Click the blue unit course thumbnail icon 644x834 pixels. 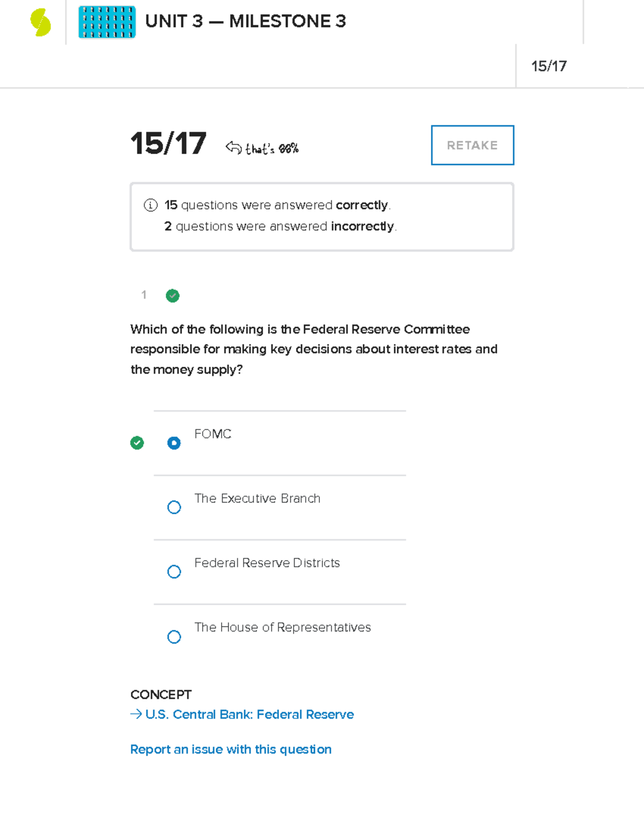point(107,22)
